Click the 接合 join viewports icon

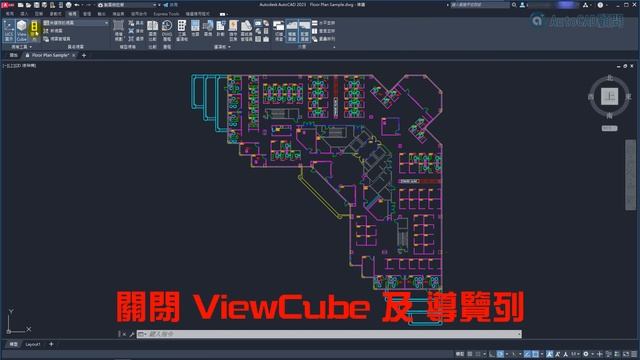click(136, 31)
